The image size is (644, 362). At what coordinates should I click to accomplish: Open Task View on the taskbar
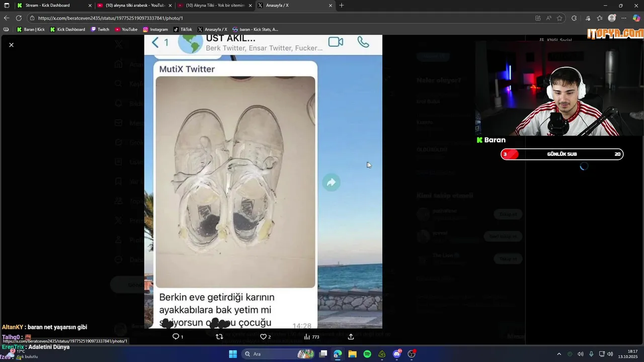(323, 354)
